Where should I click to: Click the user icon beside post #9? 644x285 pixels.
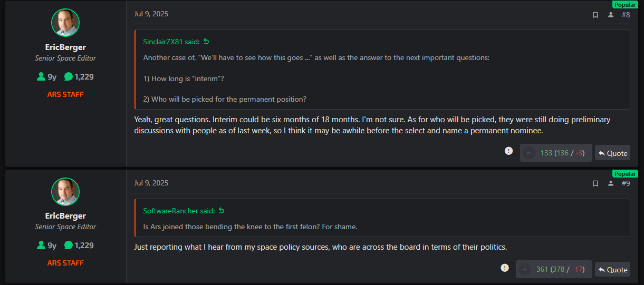611,183
